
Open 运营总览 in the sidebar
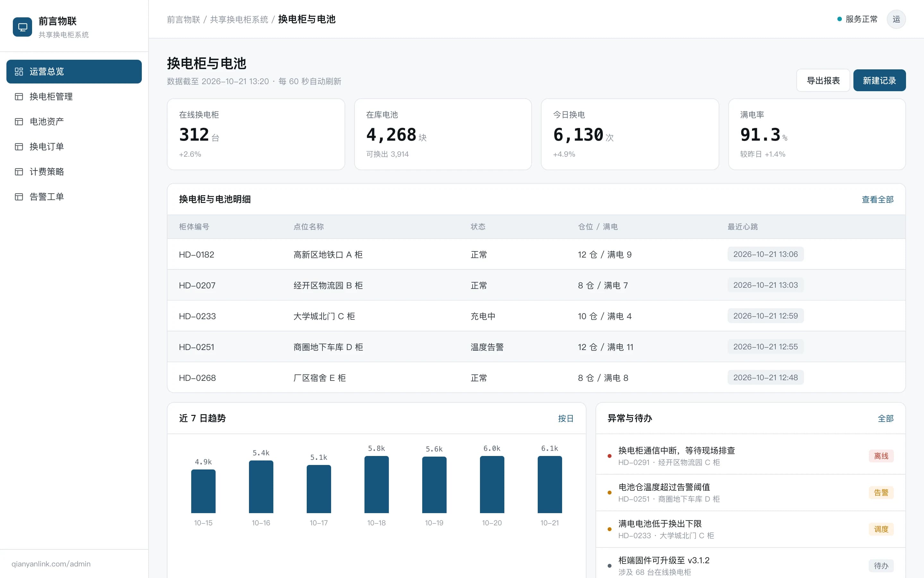(74, 72)
